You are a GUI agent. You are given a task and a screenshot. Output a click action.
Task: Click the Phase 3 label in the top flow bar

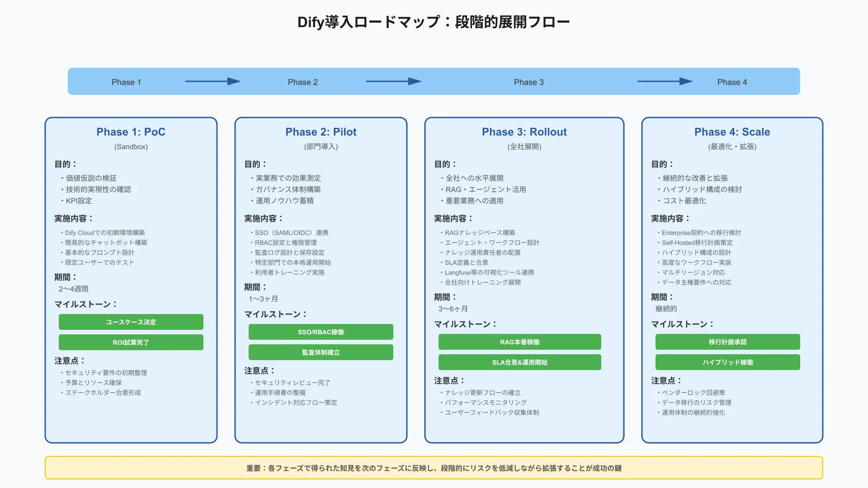tap(528, 82)
